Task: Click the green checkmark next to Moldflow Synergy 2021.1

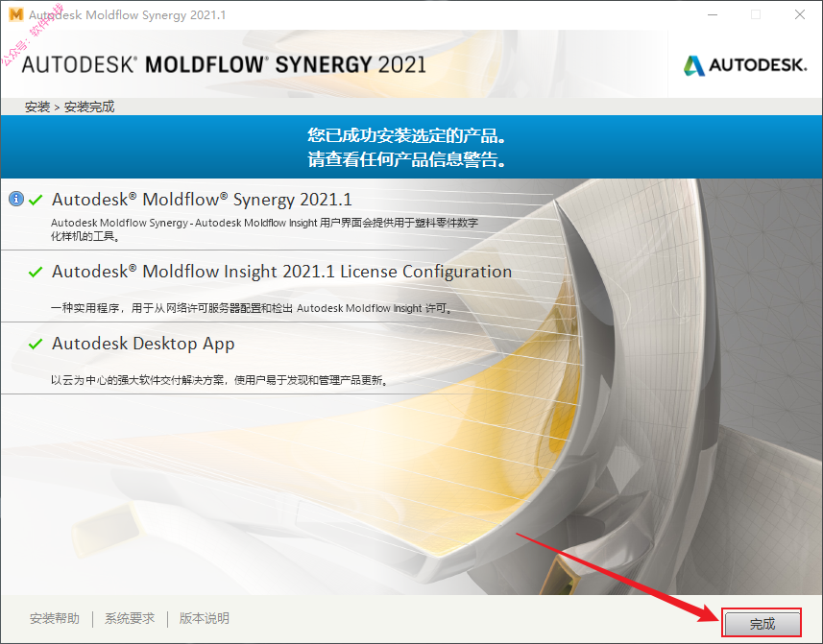Action: pos(36,200)
